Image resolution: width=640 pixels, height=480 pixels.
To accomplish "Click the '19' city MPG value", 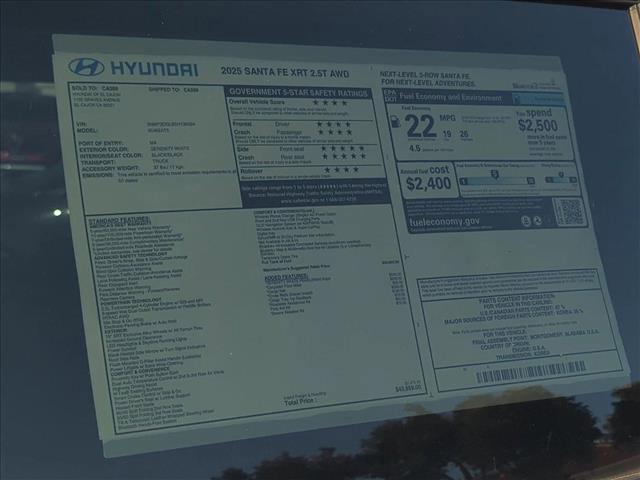I will (x=447, y=133).
